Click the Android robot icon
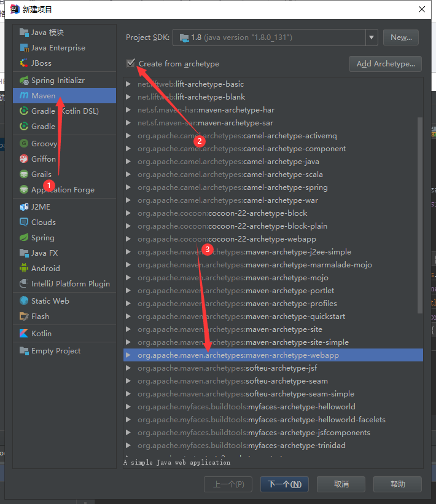Viewport: 436px width, 504px height. tap(24, 268)
